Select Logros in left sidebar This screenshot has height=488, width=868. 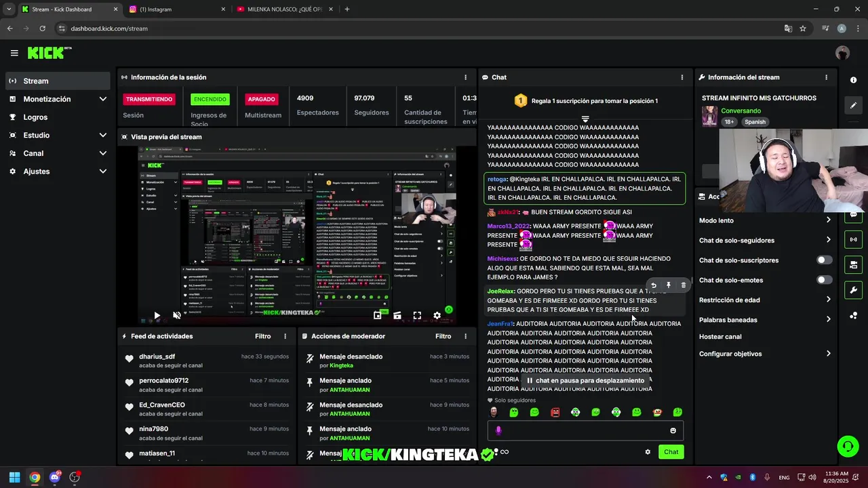click(x=58, y=117)
